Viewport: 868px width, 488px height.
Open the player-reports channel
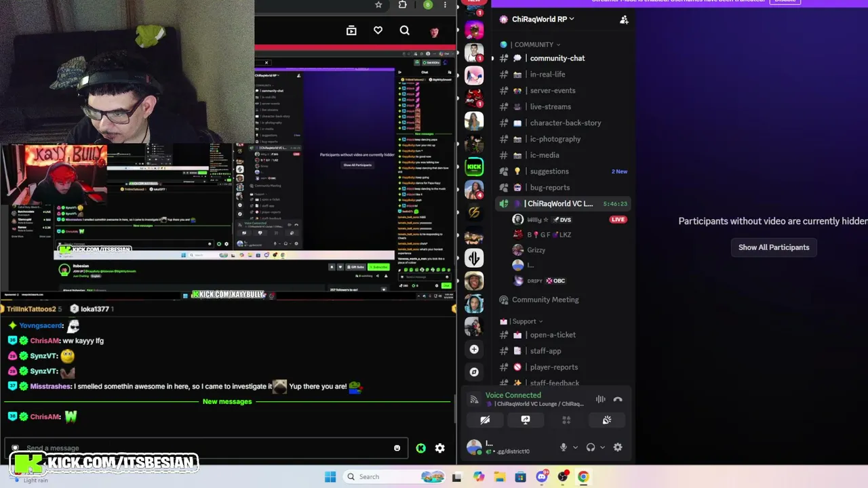coord(563,367)
